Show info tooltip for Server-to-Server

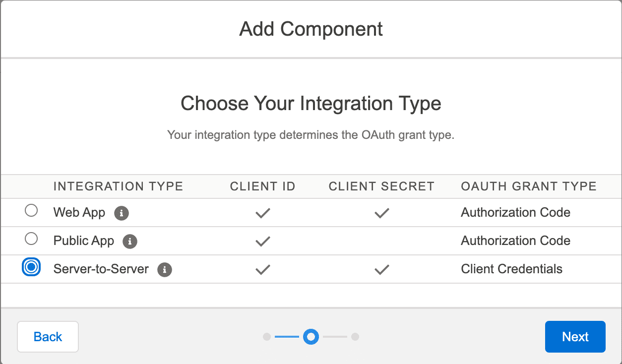tap(165, 270)
